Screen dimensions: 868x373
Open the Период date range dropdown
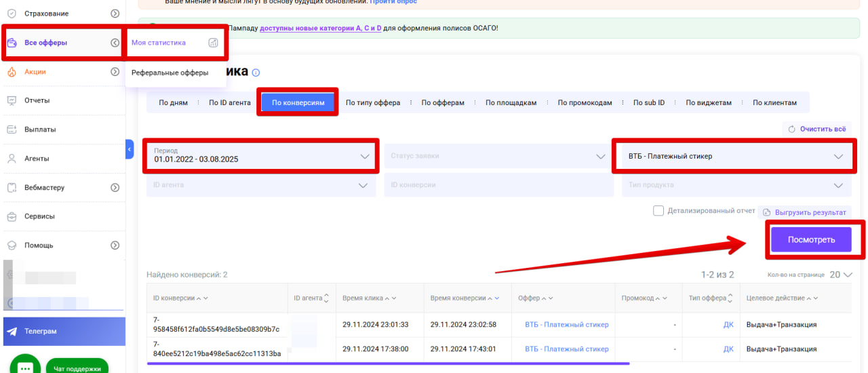[260, 156]
